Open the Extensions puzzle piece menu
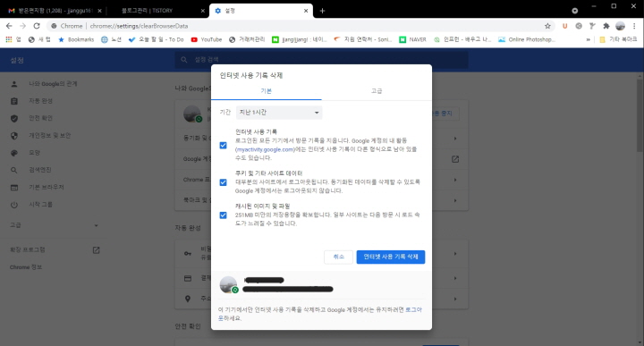The width and height of the screenshot is (644, 346). tap(606, 26)
